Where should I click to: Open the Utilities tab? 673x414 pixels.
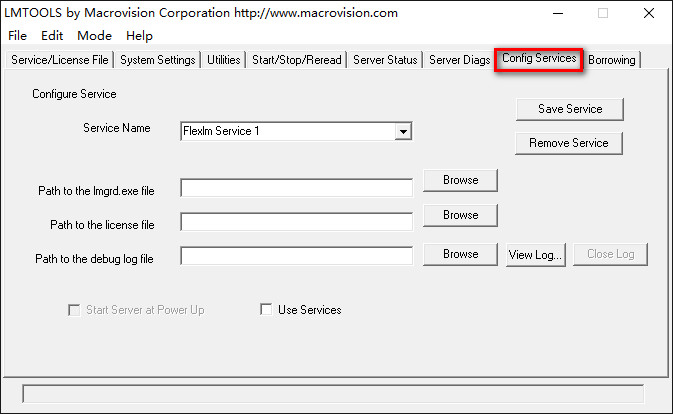pos(224,60)
